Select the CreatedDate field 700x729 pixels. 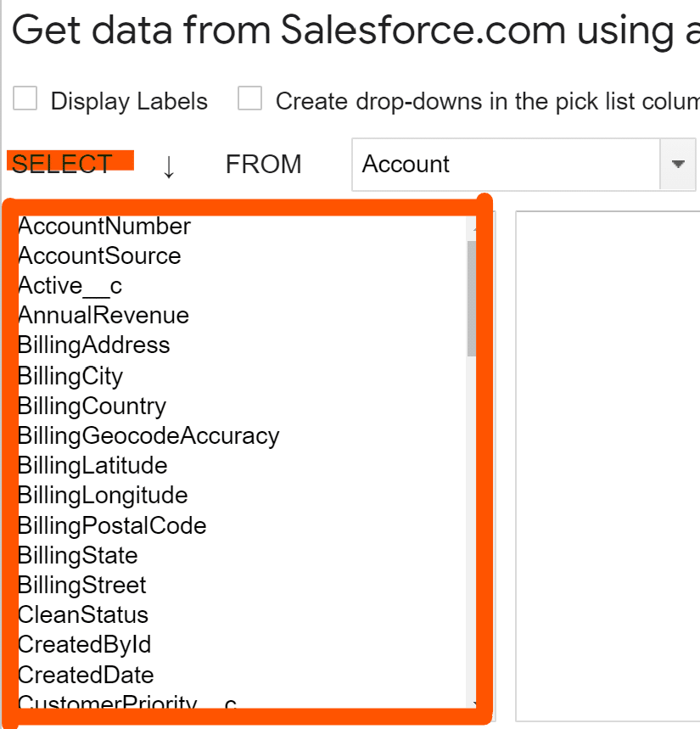pyautogui.click(x=86, y=676)
